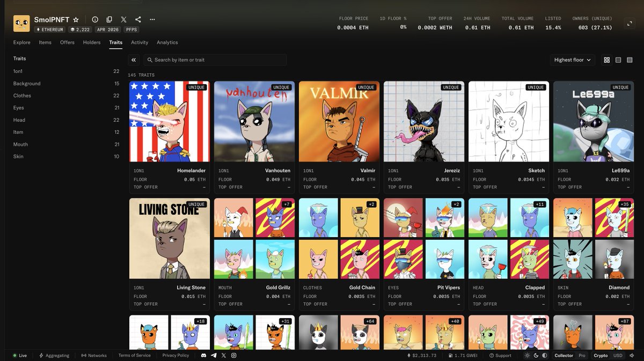
Task: Open the Telegram icon in the footer
Action: tap(214, 356)
